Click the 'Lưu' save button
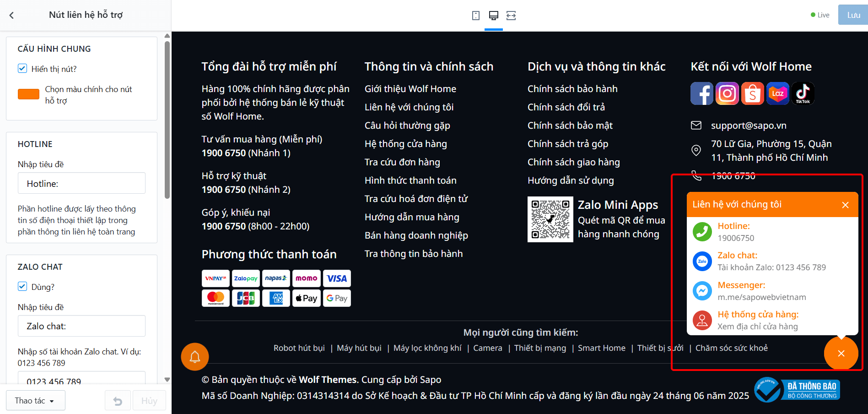 click(x=853, y=15)
